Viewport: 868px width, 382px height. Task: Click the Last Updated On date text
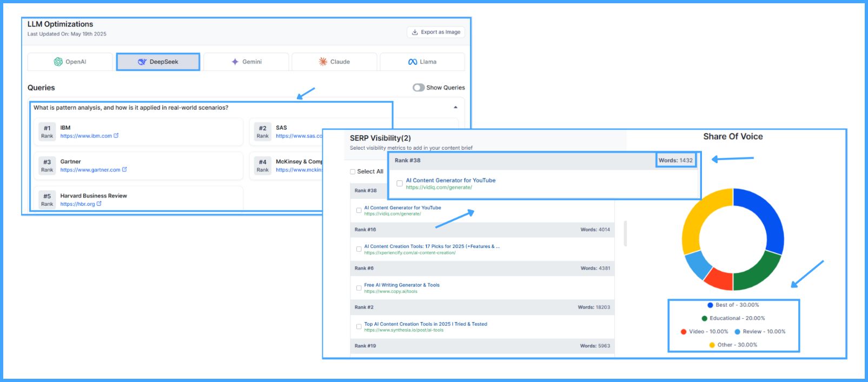click(x=67, y=34)
